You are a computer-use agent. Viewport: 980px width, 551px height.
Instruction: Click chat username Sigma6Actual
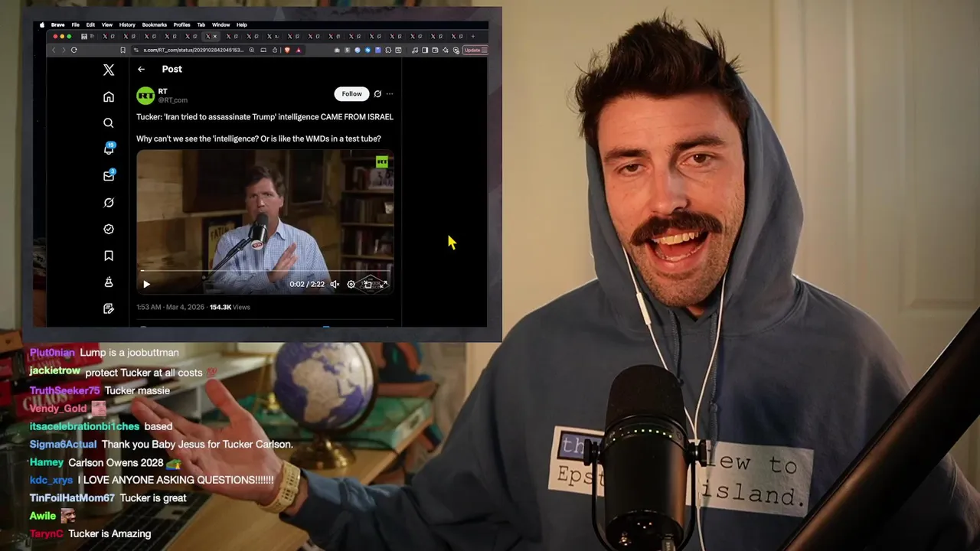point(63,445)
